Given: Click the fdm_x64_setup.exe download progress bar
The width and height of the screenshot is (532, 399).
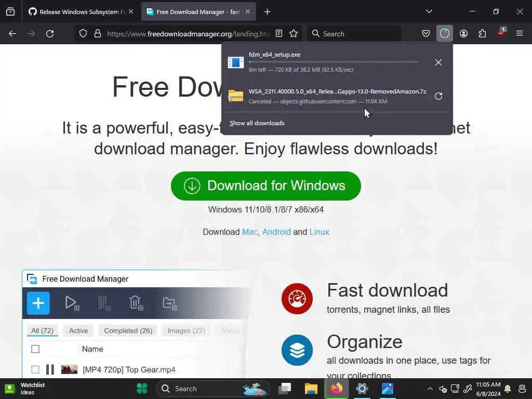Looking at the screenshot, I should pos(333,62).
